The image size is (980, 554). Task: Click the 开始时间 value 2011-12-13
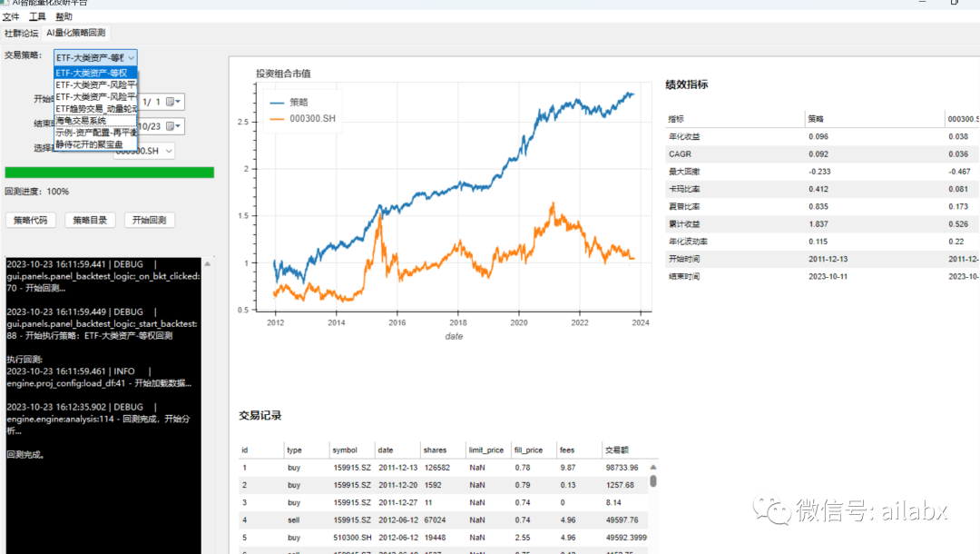pyautogui.click(x=828, y=259)
